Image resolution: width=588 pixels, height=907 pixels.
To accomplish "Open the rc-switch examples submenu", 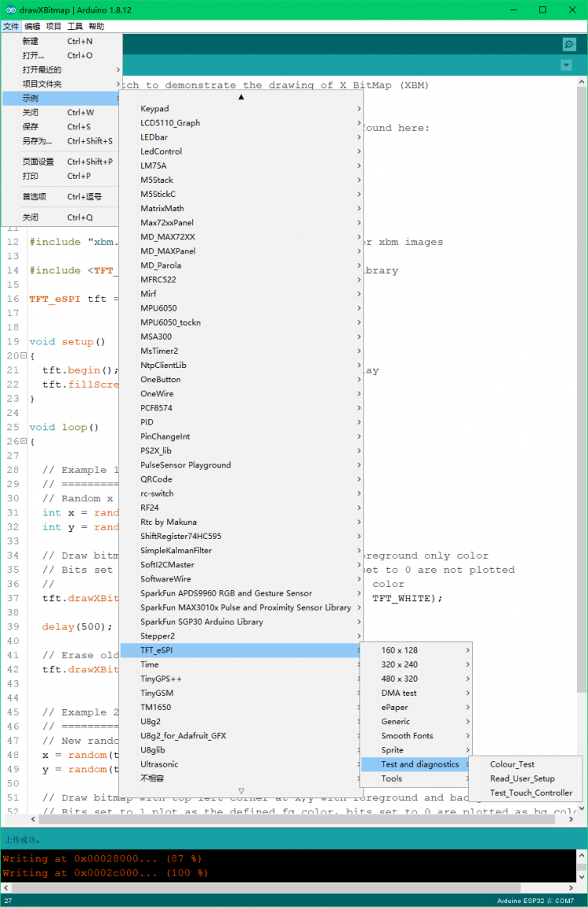I will (241, 494).
